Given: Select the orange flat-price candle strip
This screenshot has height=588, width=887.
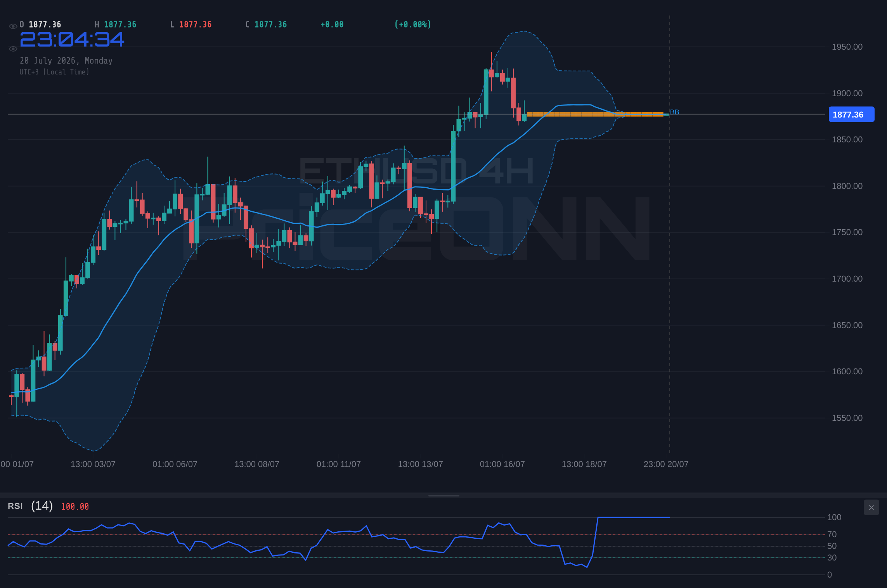Looking at the screenshot, I should [595, 114].
